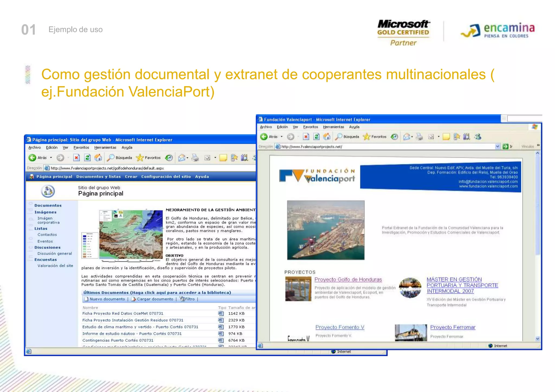The height and width of the screenshot is (392, 555).
Task: Select Documentos y listas in SharePoint navigation
Action: pos(99,177)
